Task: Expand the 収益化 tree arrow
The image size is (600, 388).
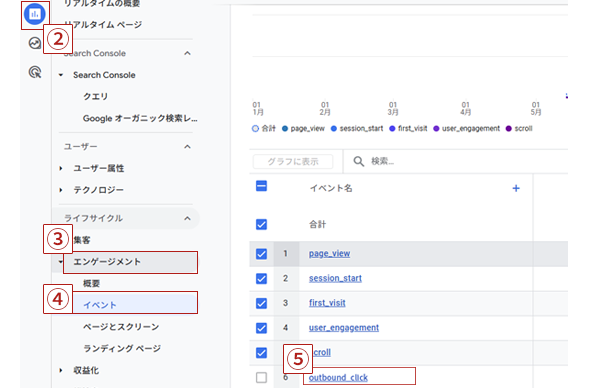Action: point(61,370)
